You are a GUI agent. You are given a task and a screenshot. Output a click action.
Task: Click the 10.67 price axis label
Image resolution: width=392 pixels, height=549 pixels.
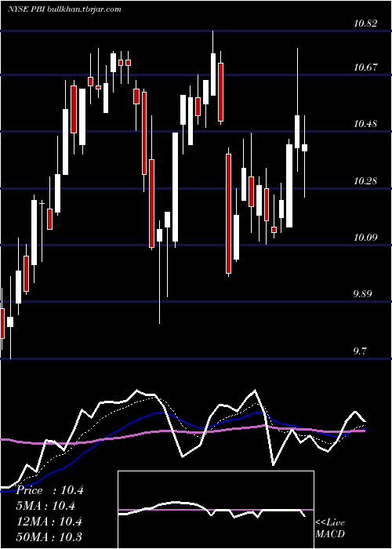pyautogui.click(x=365, y=67)
